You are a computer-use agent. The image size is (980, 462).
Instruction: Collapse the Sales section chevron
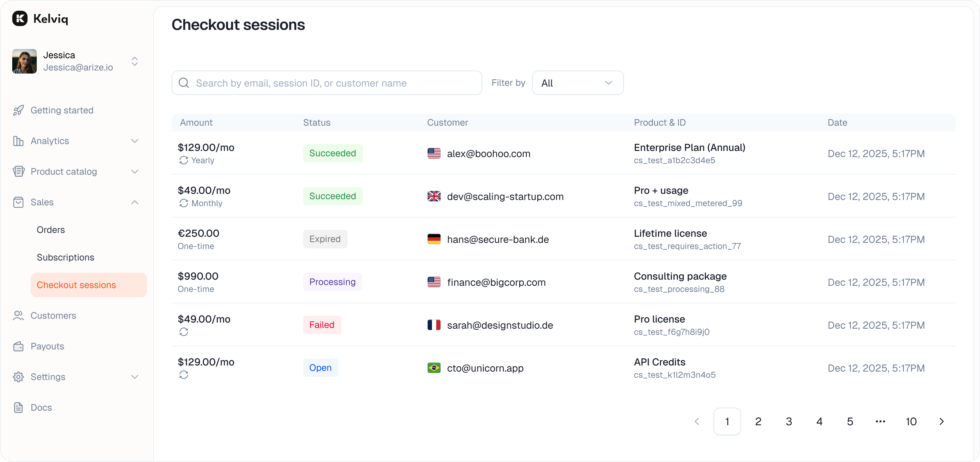point(135,202)
